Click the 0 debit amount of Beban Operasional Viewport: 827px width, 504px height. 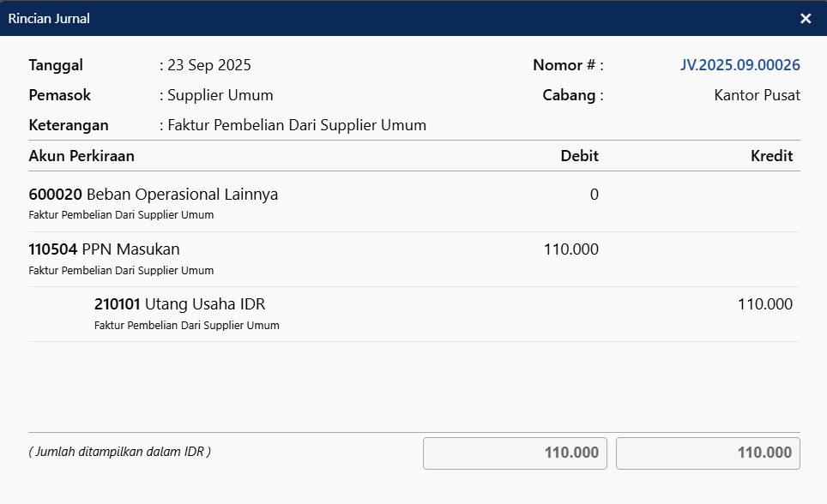[594, 195]
